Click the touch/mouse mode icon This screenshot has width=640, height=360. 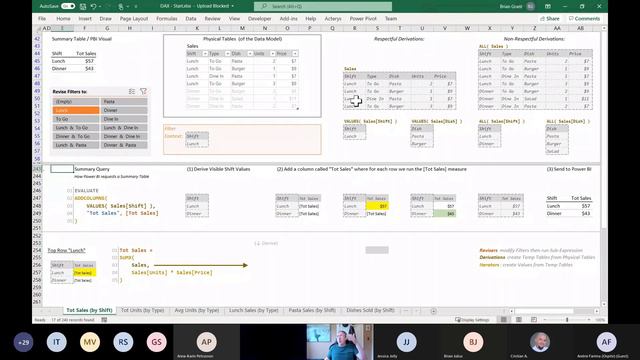tap(121, 7)
